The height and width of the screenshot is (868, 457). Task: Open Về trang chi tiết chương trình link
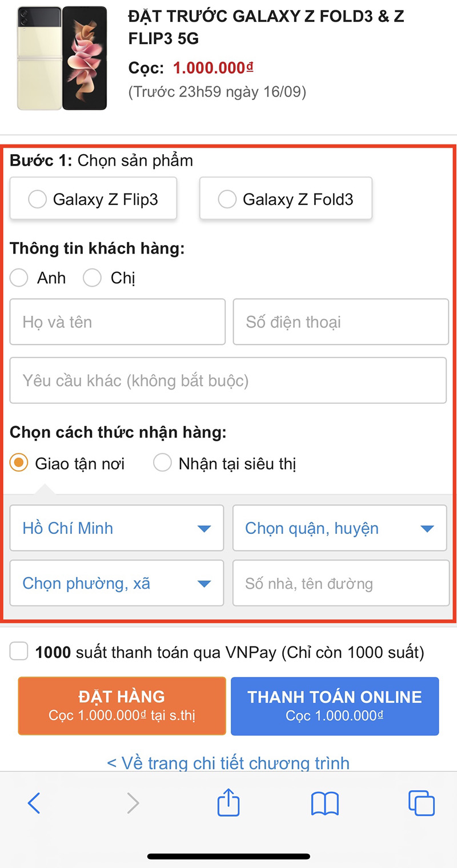(228, 763)
